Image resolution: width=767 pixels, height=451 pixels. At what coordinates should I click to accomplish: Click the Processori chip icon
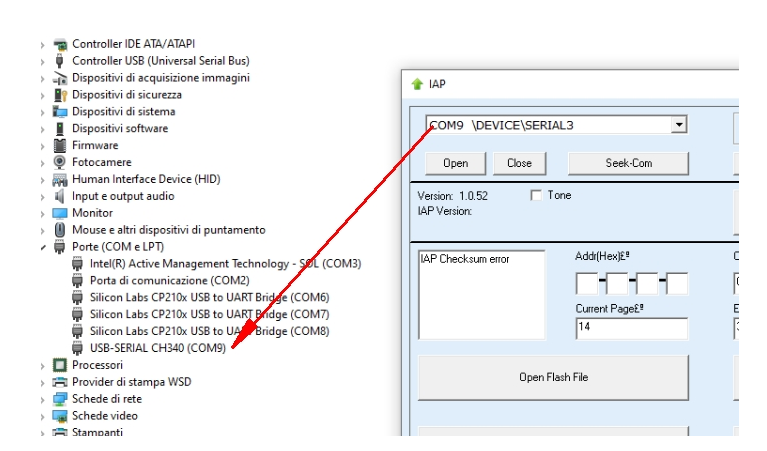click(60, 365)
